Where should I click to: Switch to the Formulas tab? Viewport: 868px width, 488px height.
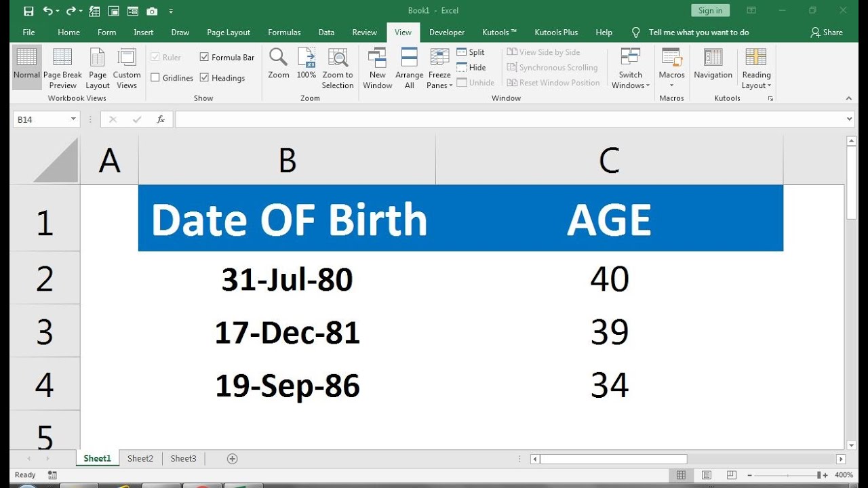pyautogui.click(x=284, y=32)
